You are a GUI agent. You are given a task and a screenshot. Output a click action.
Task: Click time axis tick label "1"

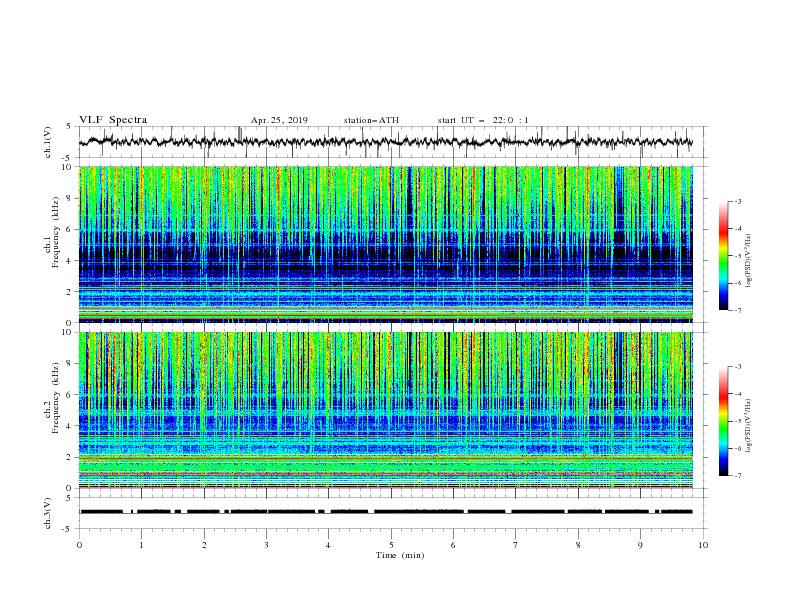tap(141, 545)
